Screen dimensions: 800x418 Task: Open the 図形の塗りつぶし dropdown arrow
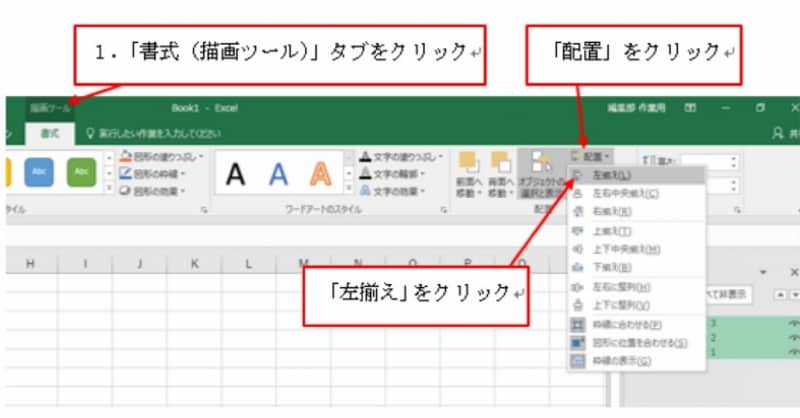[x=201, y=156]
